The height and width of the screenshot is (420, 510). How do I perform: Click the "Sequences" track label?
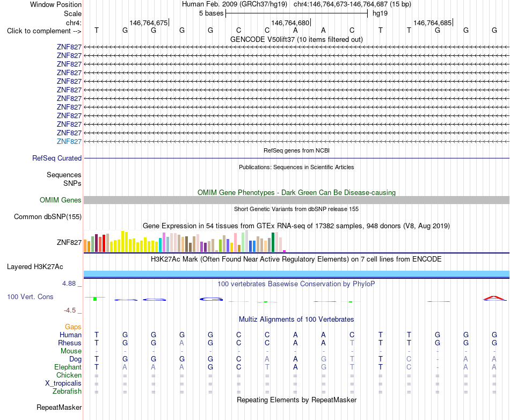click(64, 175)
